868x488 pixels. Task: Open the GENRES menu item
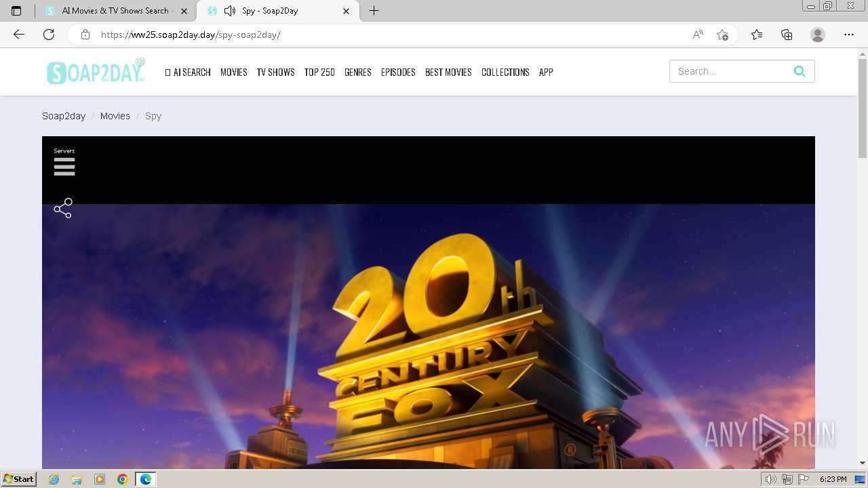pyautogui.click(x=358, y=72)
